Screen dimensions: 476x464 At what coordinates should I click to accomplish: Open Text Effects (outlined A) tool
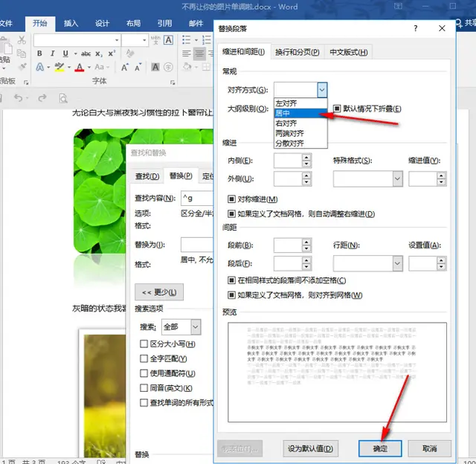click(39, 67)
